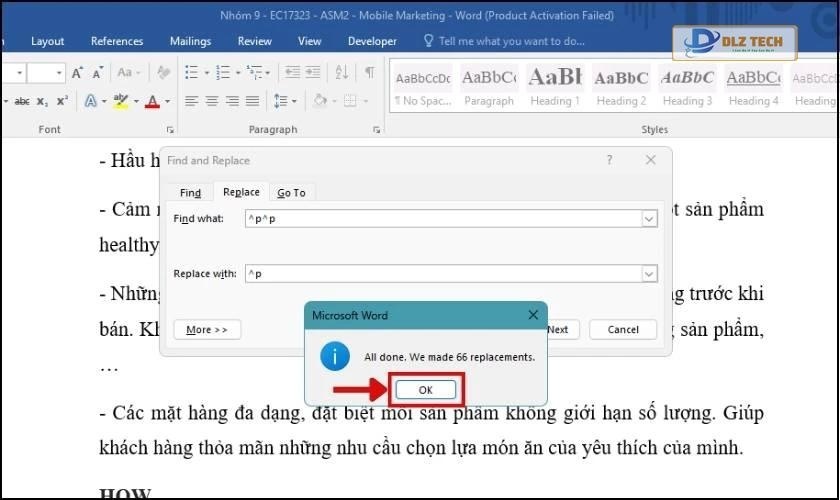This screenshot has height=500, width=840.
Task: Click the Text Effects icon
Action: click(90, 101)
